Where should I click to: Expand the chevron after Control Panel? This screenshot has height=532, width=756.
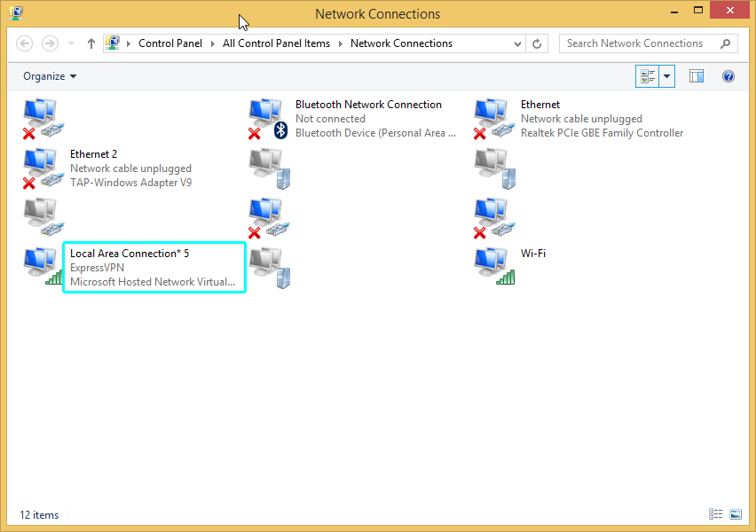[x=213, y=43]
